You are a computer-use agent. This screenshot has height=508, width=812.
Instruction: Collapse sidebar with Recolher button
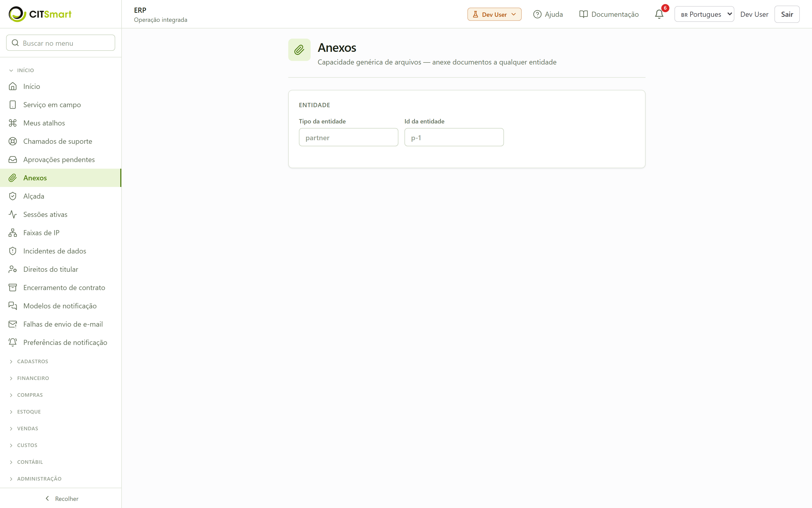pos(61,499)
